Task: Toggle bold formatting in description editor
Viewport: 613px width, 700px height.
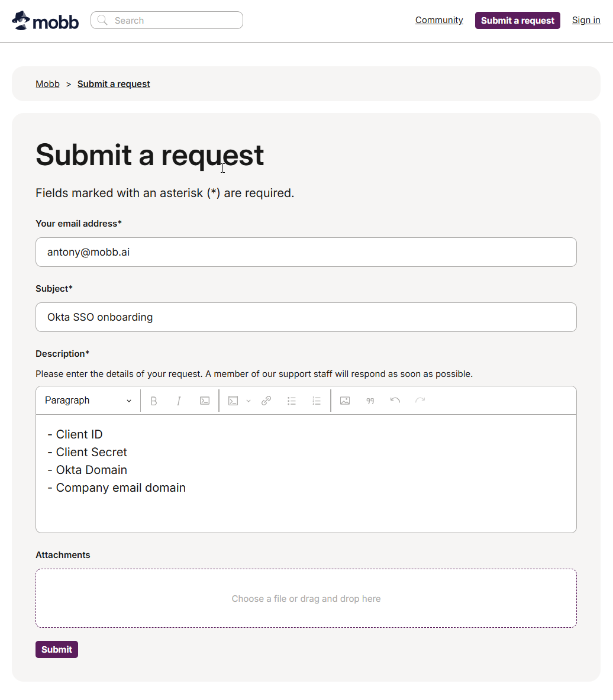Action: (x=154, y=401)
